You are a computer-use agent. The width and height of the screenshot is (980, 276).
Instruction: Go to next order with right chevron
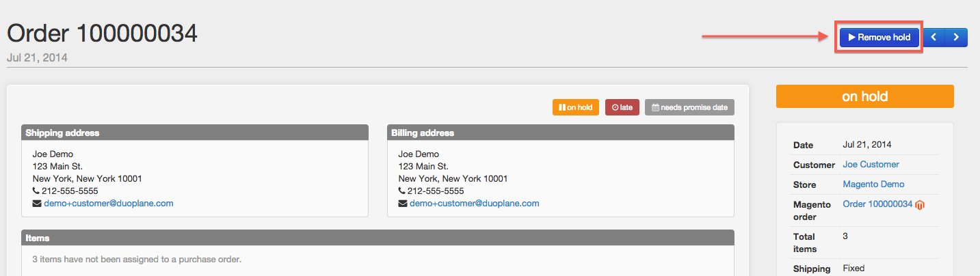(956, 38)
